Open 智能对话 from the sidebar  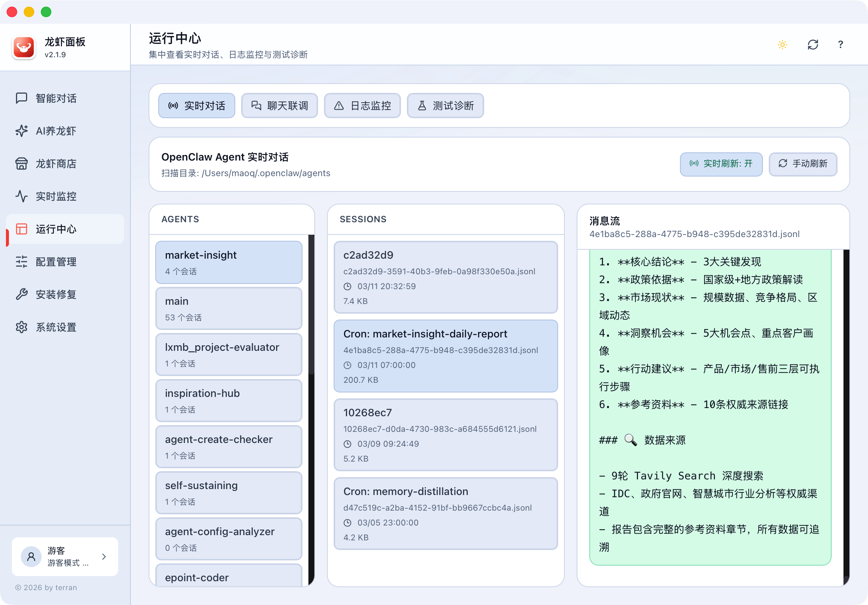[56, 98]
